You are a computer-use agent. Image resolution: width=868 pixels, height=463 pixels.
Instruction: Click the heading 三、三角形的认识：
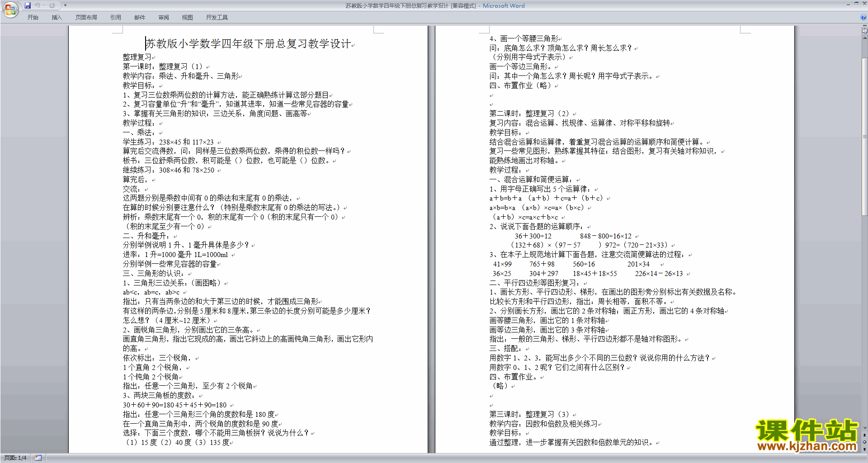click(x=154, y=273)
